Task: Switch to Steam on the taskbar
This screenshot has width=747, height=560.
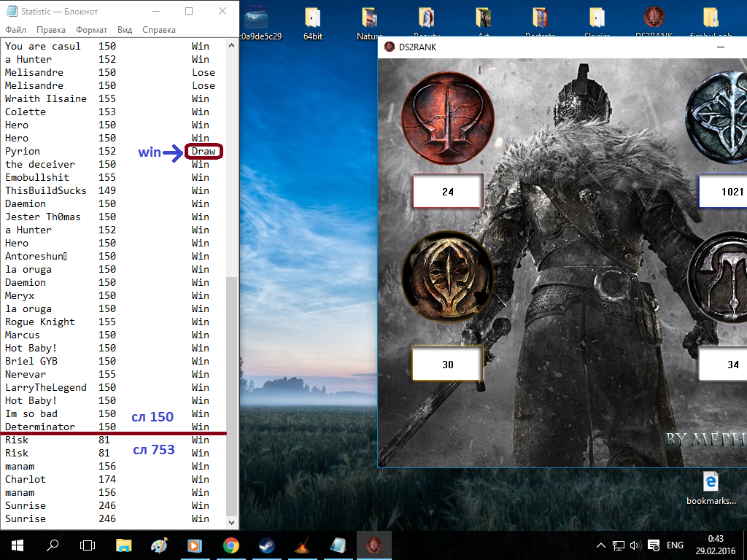Action: [267, 545]
